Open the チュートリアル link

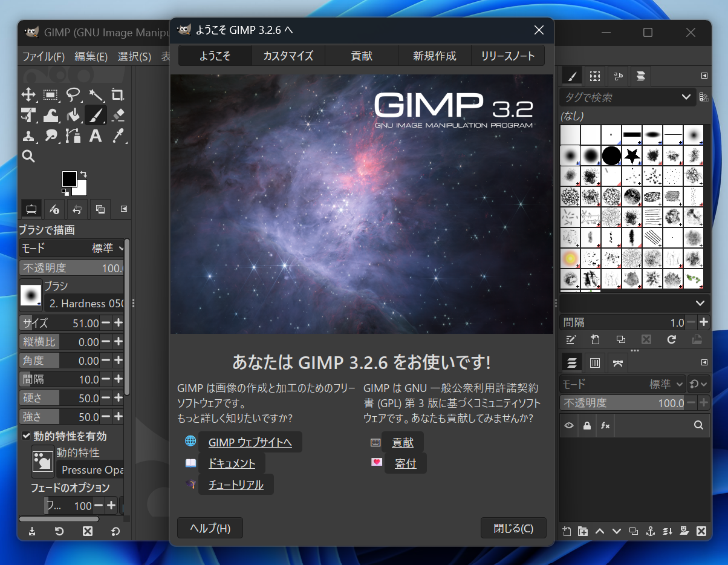click(236, 485)
